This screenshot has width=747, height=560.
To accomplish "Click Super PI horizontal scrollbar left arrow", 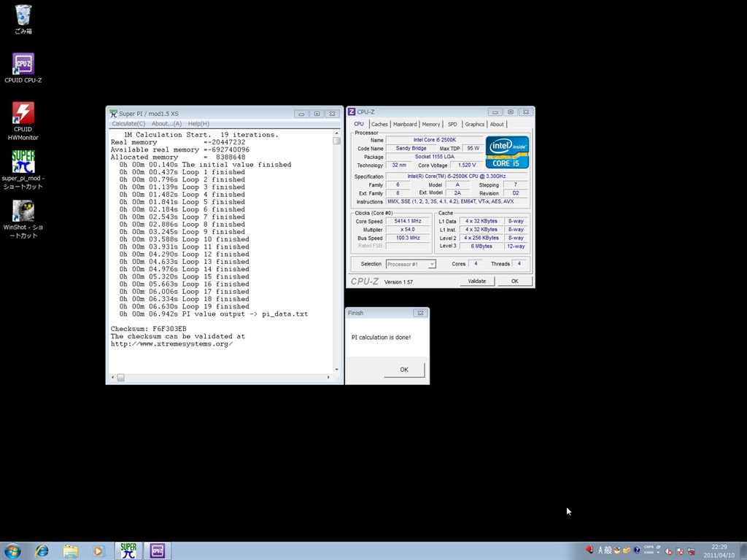I will [x=112, y=378].
